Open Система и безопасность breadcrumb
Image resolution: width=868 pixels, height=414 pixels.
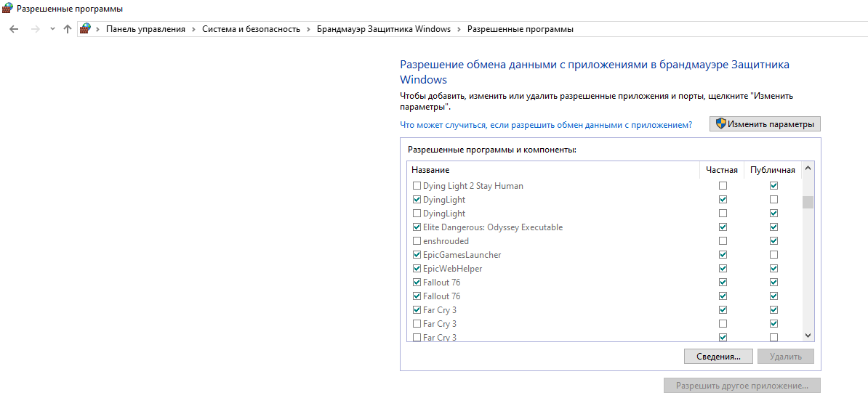click(x=251, y=29)
